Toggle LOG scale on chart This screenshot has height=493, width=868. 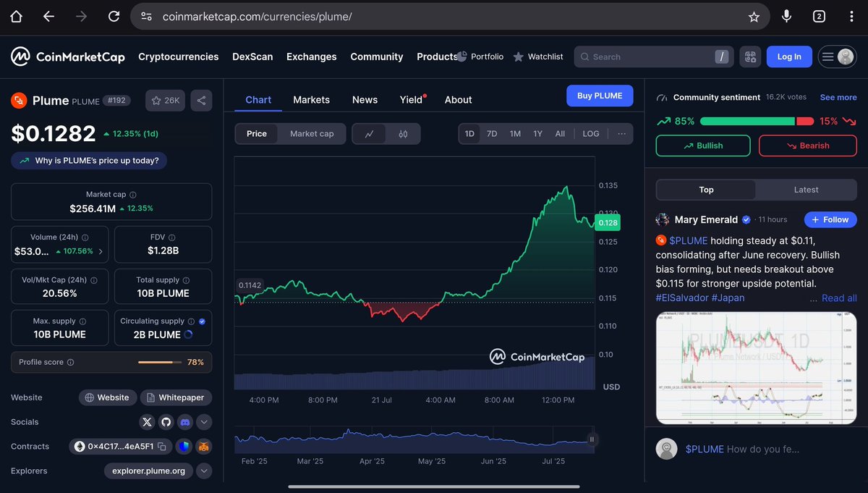591,134
